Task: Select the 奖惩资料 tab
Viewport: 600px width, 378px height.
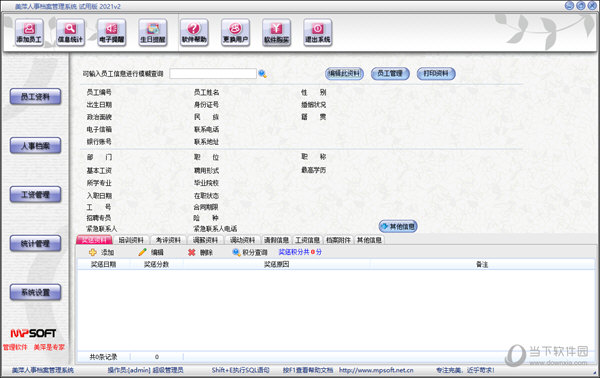Action: click(x=94, y=240)
